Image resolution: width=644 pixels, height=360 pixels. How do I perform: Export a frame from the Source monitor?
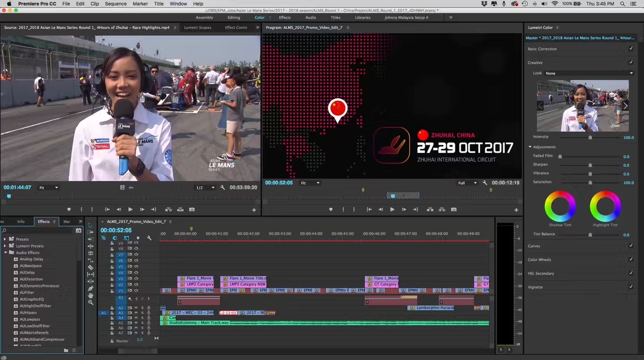[191, 209]
